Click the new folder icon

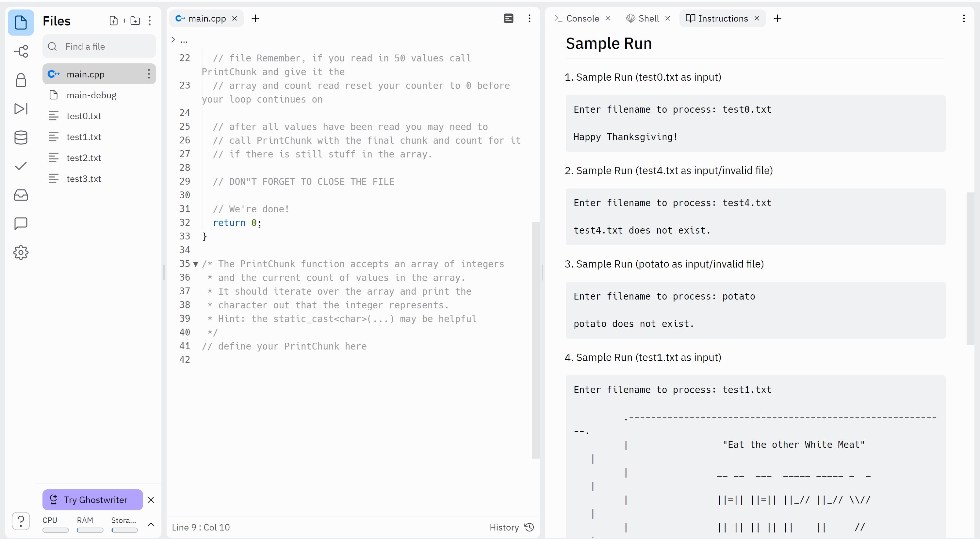(x=135, y=21)
